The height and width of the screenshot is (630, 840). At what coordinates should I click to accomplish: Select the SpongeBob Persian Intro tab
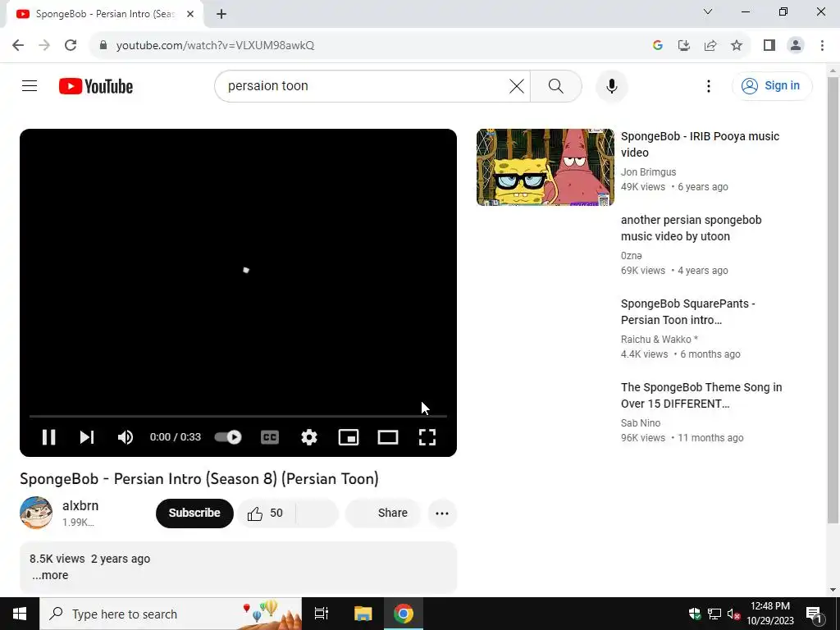point(104,14)
